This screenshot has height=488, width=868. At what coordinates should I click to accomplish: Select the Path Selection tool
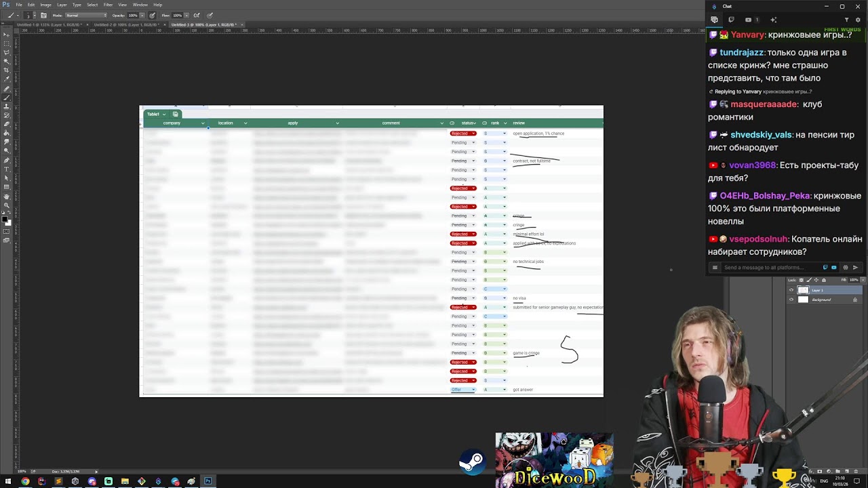pos(6,178)
